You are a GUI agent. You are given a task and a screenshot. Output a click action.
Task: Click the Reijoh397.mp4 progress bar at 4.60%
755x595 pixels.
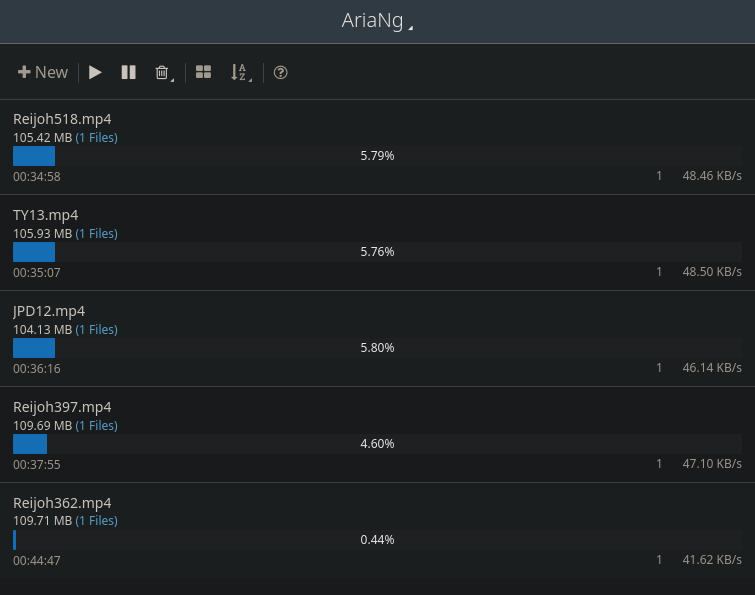(377, 444)
